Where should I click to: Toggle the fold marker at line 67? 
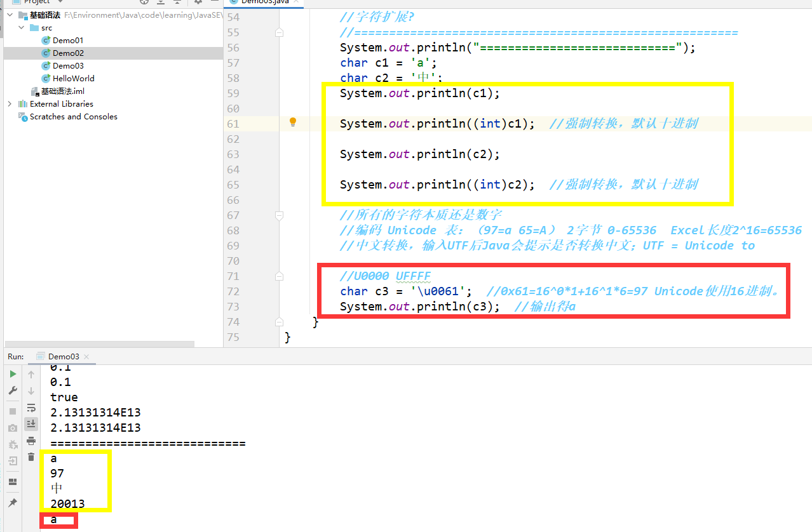(279, 215)
